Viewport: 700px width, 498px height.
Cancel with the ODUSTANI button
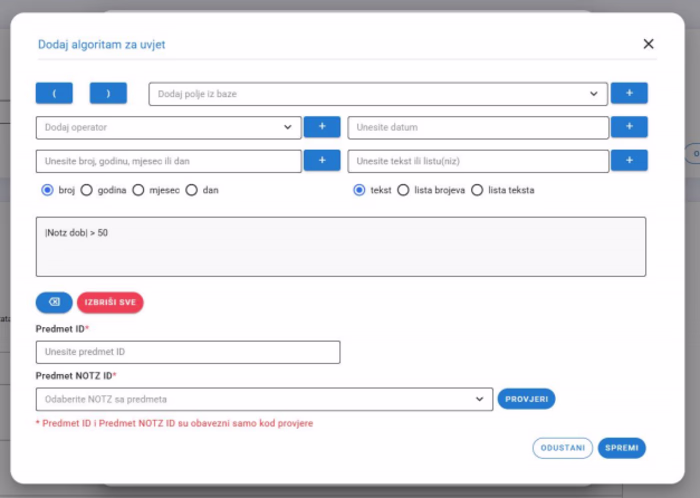click(562, 448)
